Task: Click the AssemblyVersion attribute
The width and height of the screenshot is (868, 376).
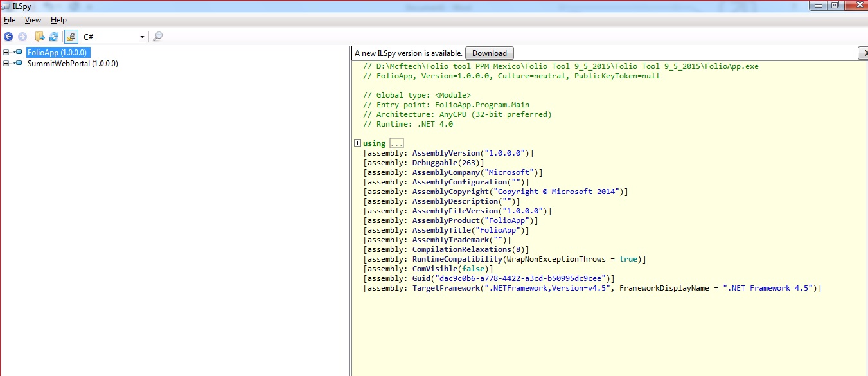Action: [x=446, y=153]
